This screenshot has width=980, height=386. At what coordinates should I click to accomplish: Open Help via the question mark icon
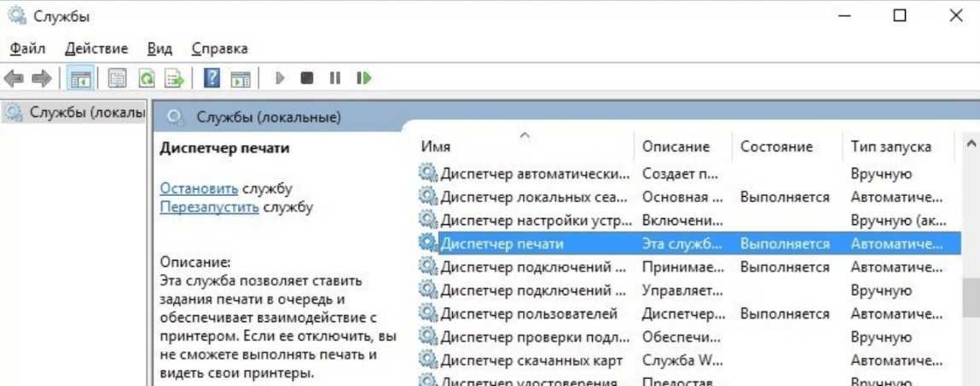pyautogui.click(x=212, y=78)
